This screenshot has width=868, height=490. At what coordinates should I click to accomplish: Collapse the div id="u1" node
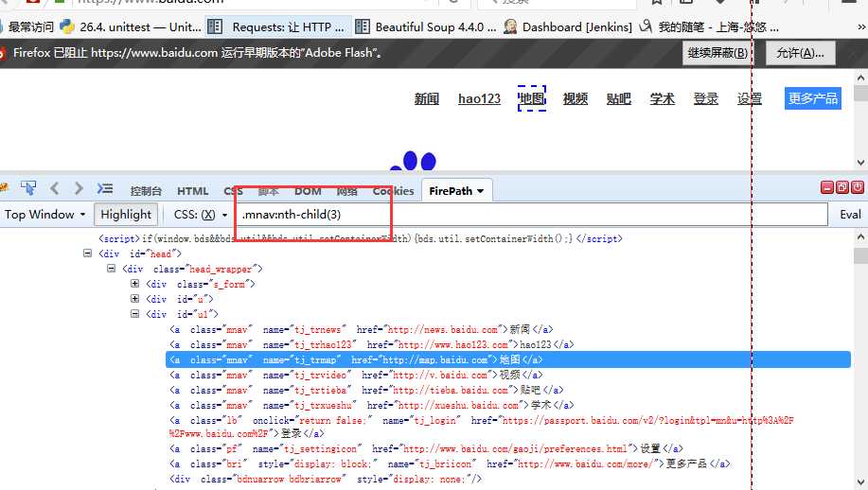[134, 313]
